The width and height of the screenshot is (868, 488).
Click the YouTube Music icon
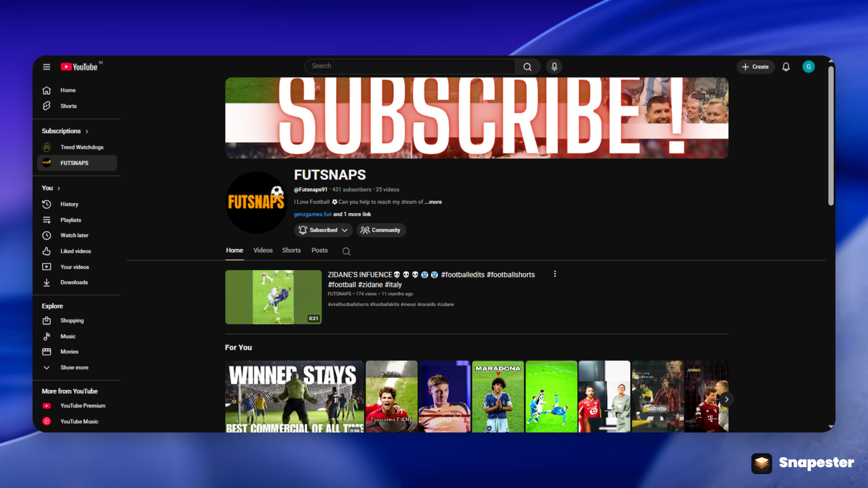point(46,421)
